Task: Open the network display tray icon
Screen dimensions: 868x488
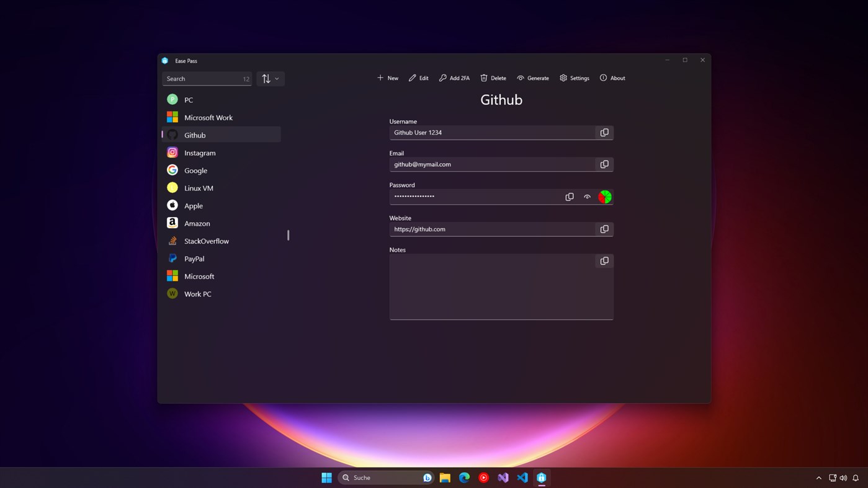Action: pyautogui.click(x=833, y=478)
